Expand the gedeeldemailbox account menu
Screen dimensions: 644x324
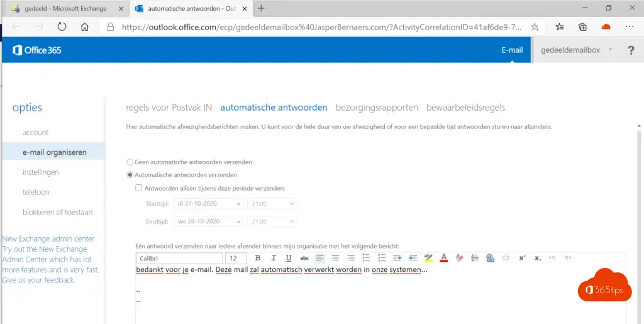point(609,50)
